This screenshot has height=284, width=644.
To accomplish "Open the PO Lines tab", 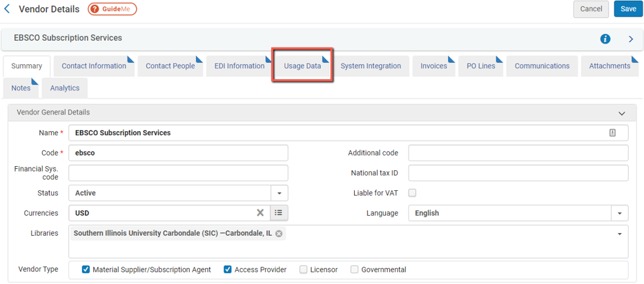I will pyautogui.click(x=481, y=66).
